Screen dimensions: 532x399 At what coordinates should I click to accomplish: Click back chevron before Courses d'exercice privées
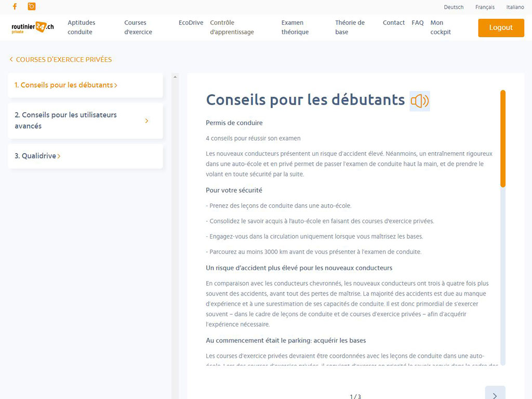click(x=11, y=60)
